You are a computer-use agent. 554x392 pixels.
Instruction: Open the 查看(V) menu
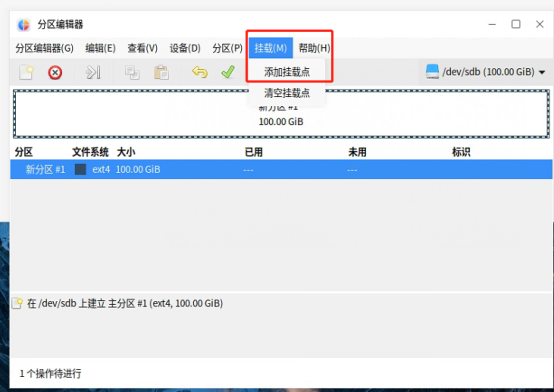142,48
